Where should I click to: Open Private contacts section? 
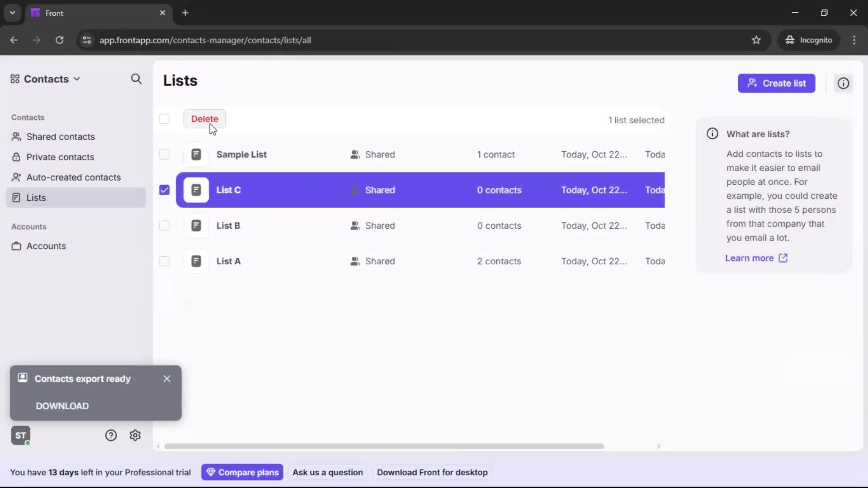tap(61, 157)
